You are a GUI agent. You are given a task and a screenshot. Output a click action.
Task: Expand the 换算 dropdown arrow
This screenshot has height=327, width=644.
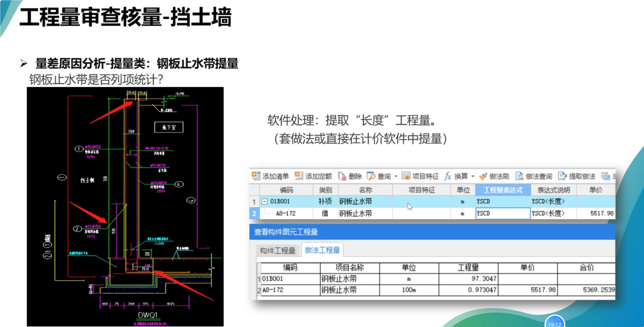click(473, 176)
